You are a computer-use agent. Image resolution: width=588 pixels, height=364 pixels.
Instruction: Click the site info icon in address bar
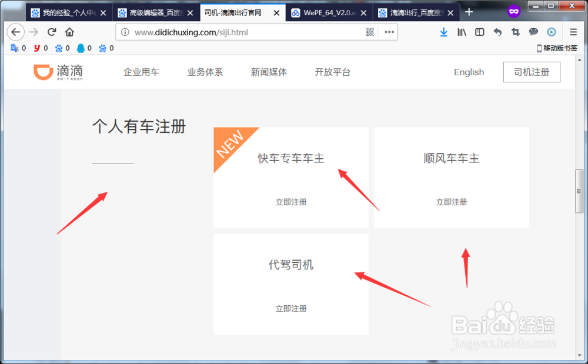click(125, 32)
